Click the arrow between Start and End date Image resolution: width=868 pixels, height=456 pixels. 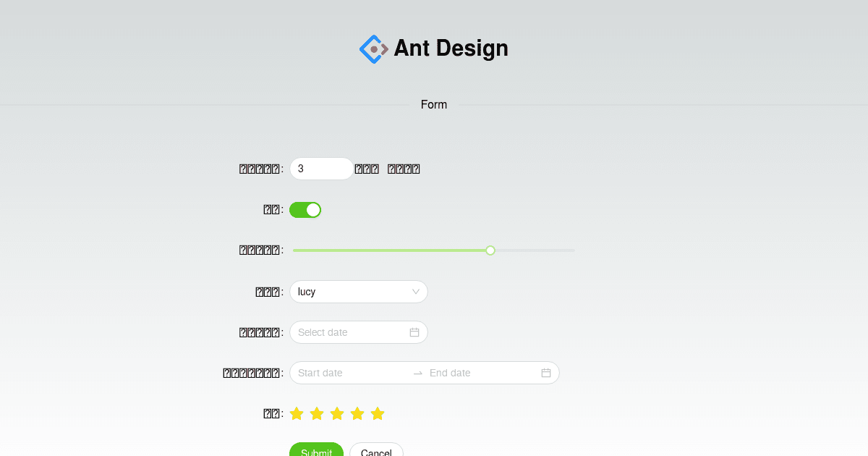pyautogui.click(x=417, y=373)
